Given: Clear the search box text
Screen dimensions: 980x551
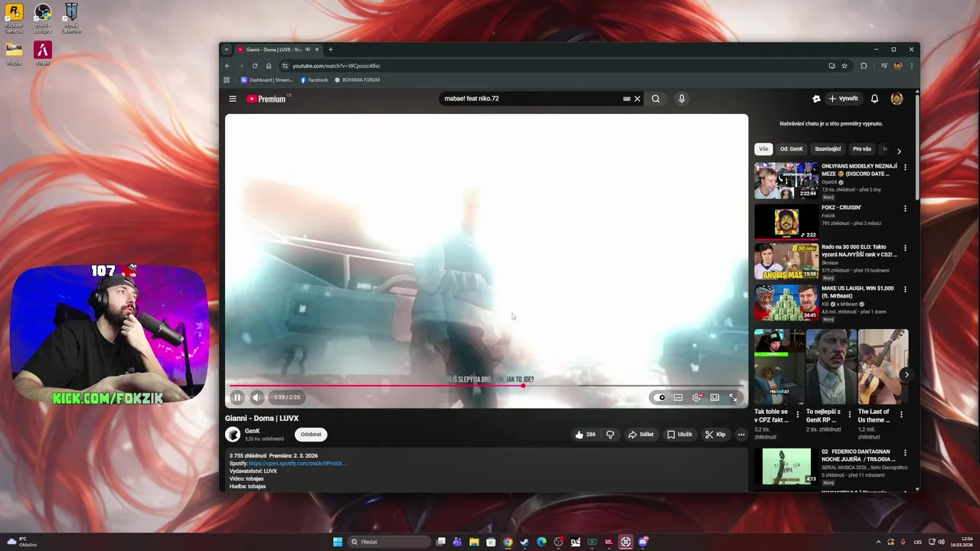Looking at the screenshot, I should 637,99.
